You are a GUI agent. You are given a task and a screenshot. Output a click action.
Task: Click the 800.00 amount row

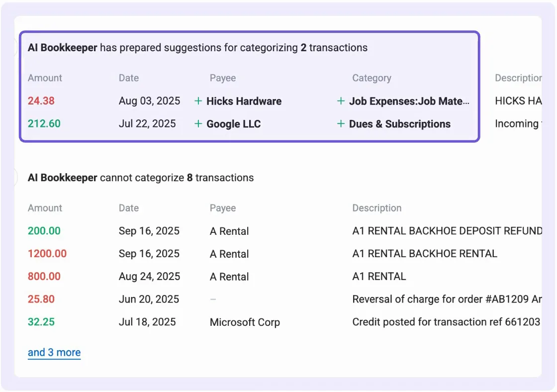pos(44,277)
